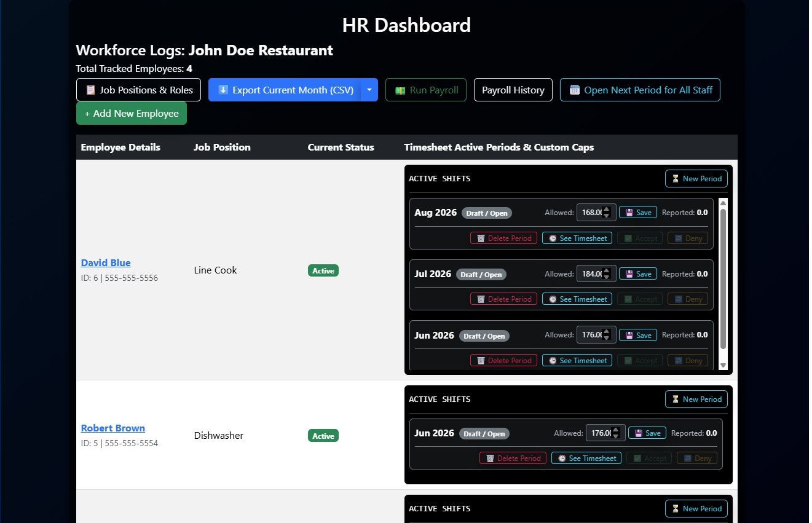
Task: Click allowed hours field for David Blue Jul 2026
Action: point(596,273)
